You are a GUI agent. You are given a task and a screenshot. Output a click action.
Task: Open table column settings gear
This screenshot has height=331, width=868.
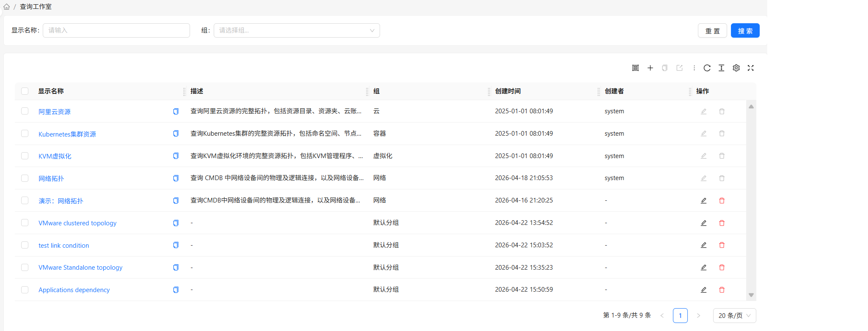point(736,68)
